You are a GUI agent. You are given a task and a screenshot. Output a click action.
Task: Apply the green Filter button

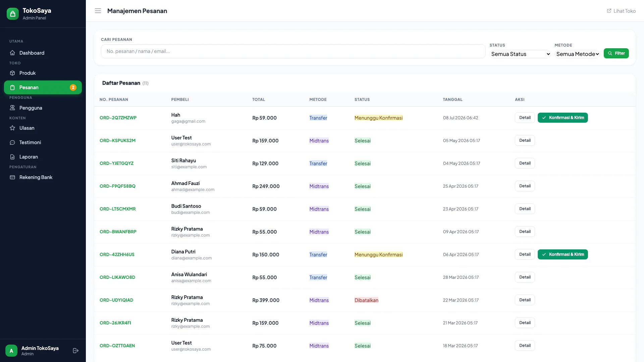[616, 53]
